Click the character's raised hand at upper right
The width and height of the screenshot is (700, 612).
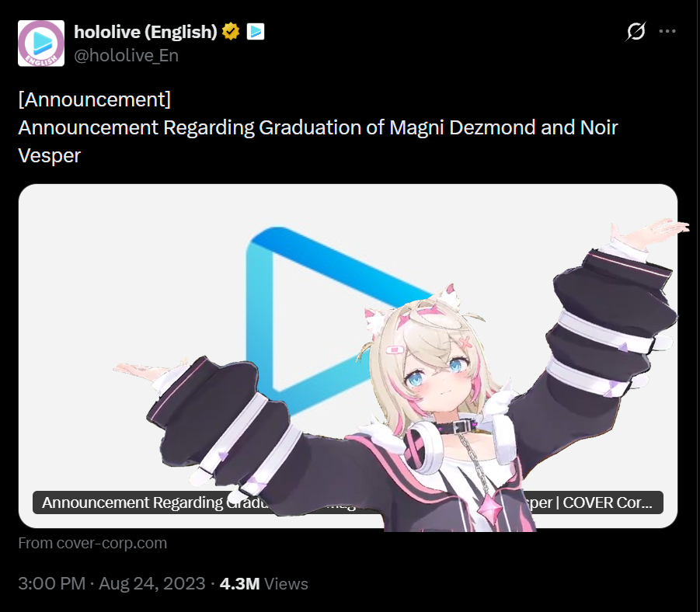[x=647, y=232]
